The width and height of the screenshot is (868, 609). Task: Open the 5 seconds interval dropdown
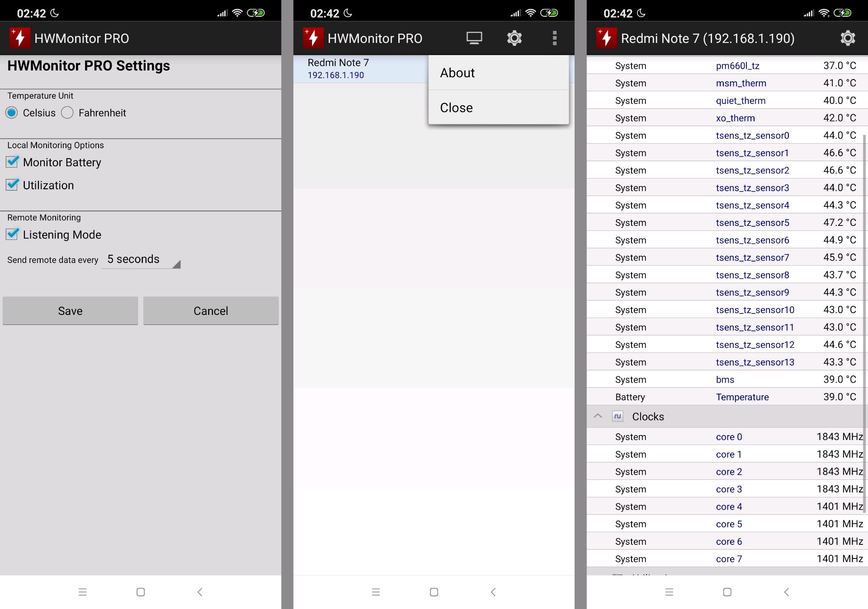coord(142,259)
